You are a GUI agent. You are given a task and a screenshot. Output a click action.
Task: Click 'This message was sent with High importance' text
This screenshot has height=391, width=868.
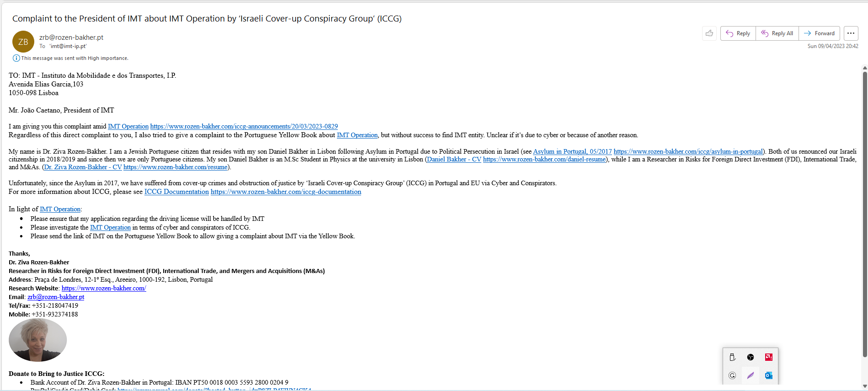pyautogui.click(x=75, y=58)
